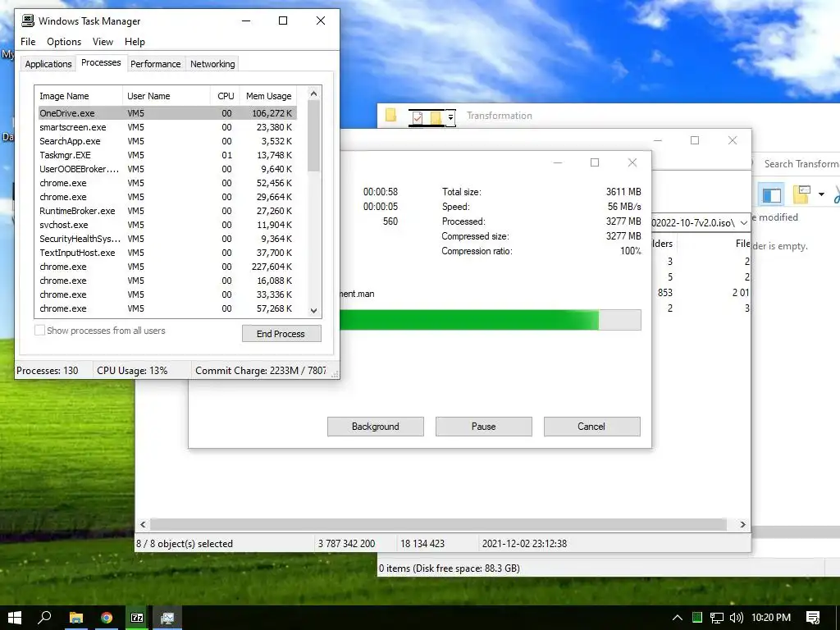Switch to 7-Zip taskbar icon
Viewport: 840px width, 630px height.
[137, 618]
